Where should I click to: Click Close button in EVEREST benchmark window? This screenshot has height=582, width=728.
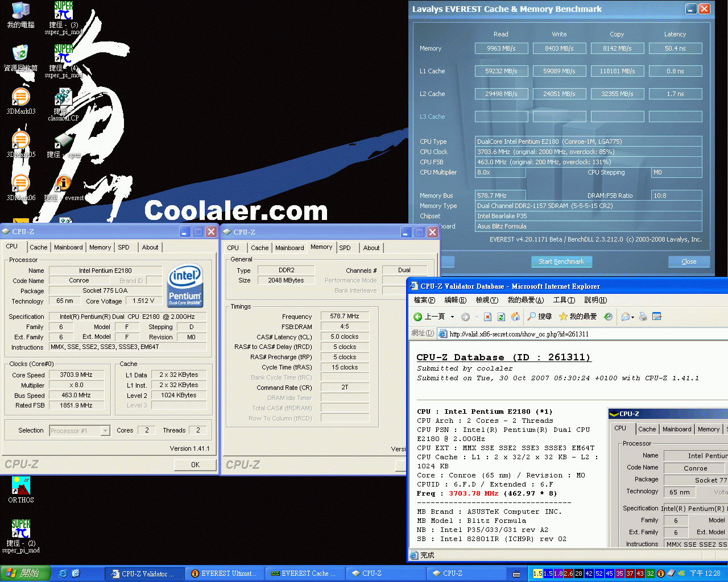(x=689, y=261)
